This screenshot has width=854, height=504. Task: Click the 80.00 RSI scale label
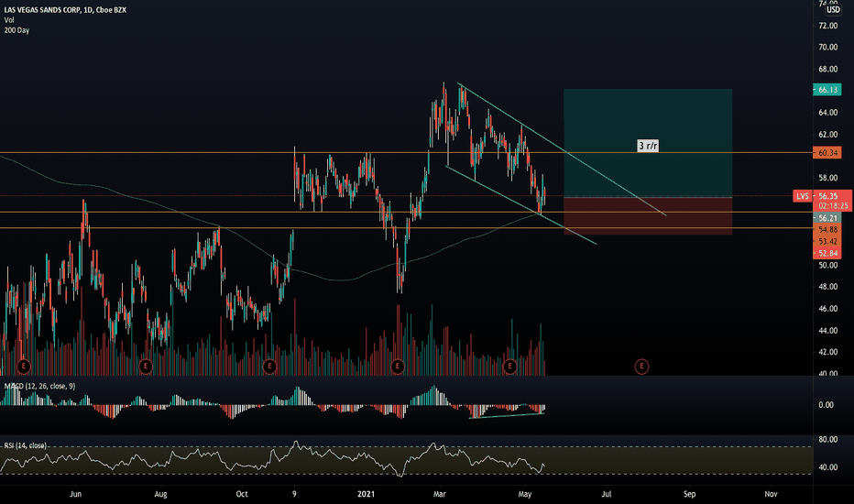[827, 439]
